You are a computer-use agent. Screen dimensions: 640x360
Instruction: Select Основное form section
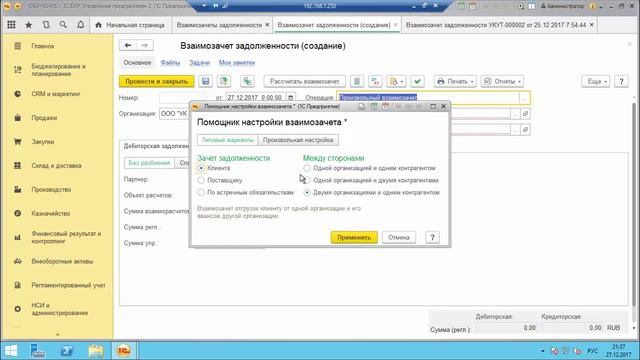point(138,62)
